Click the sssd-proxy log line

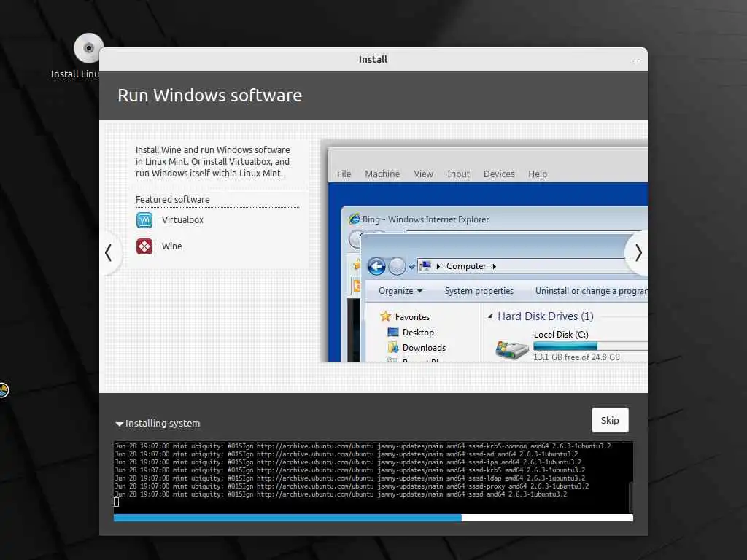[352, 486]
